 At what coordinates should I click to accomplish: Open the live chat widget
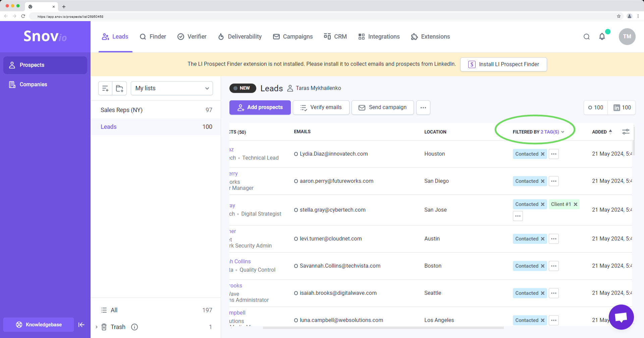point(621,317)
